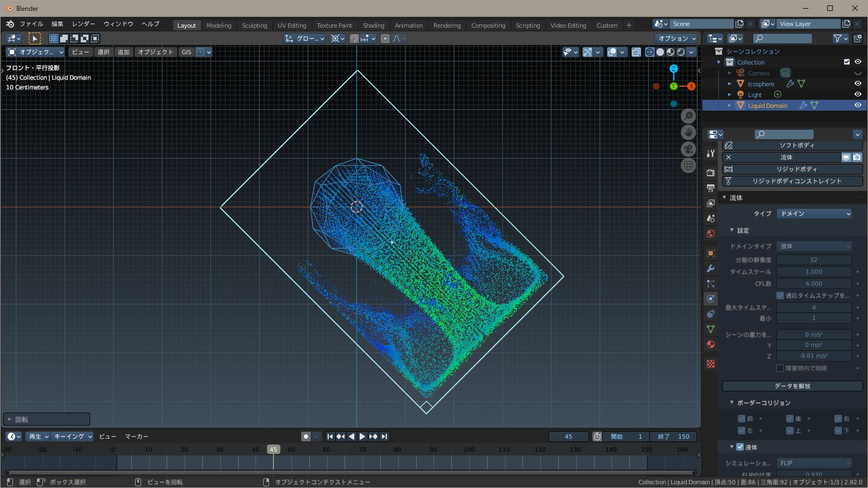The height and width of the screenshot is (488, 868).
Task: Click the リジッドボディ physics button
Action: tap(792, 169)
